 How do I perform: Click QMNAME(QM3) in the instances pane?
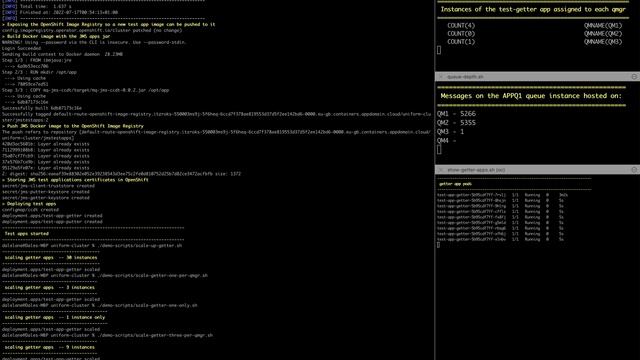(603, 42)
